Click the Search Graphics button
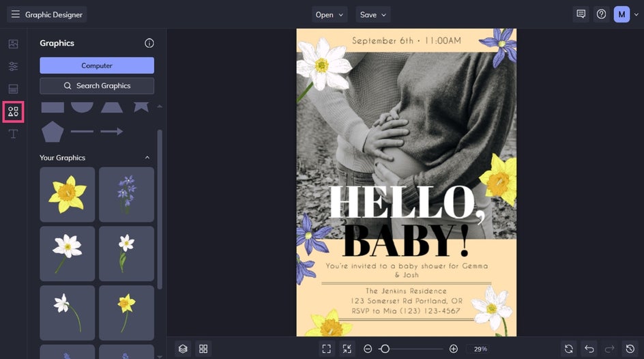644x359 pixels. point(97,86)
